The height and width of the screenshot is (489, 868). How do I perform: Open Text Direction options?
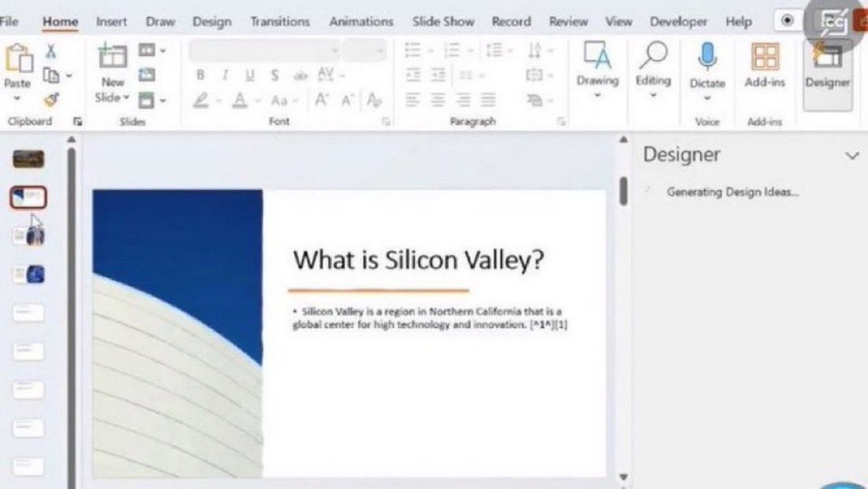click(x=535, y=50)
